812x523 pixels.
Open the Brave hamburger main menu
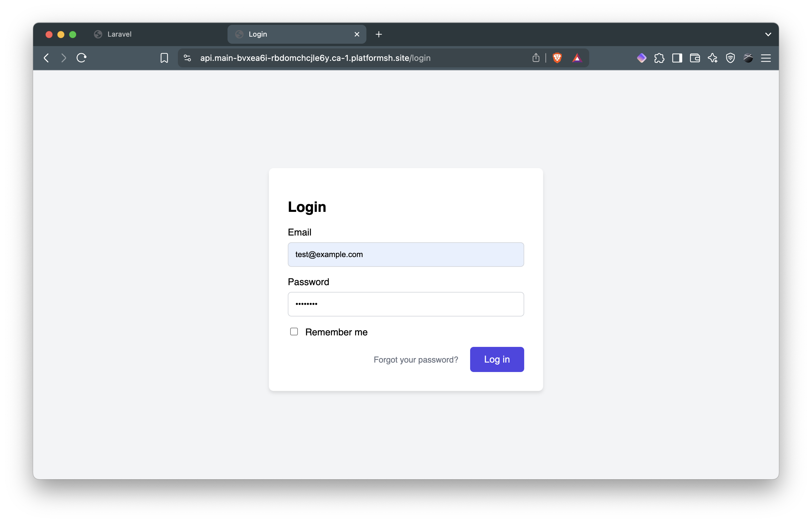[x=766, y=58]
